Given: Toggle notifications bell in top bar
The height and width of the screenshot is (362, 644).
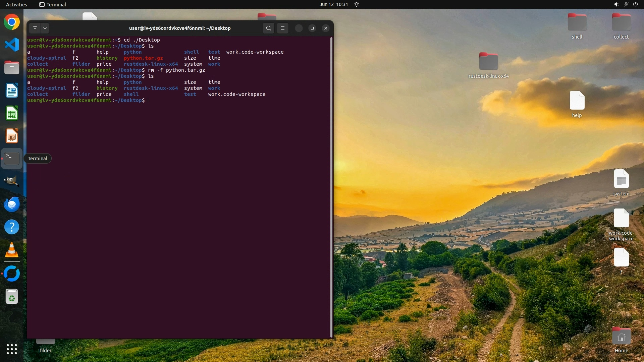Looking at the screenshot, I should [357, 4].
